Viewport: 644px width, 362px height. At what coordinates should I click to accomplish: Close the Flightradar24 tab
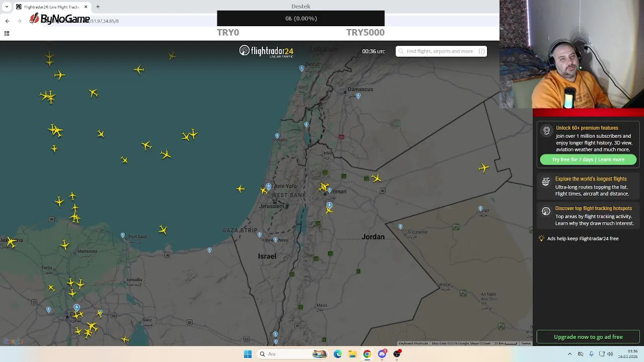pyautogui.click(x=86, y=7)
